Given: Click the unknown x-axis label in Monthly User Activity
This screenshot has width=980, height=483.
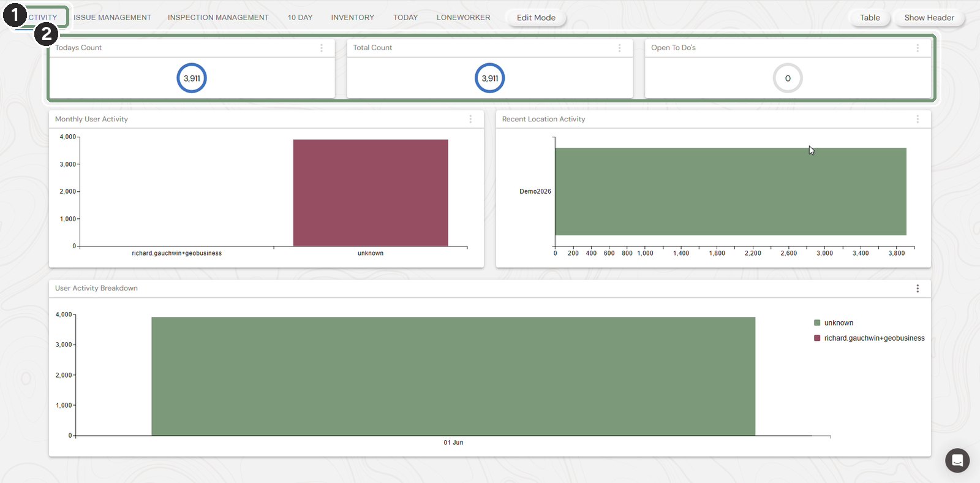Looking at the screenshot, I should [x=371, y=253].
